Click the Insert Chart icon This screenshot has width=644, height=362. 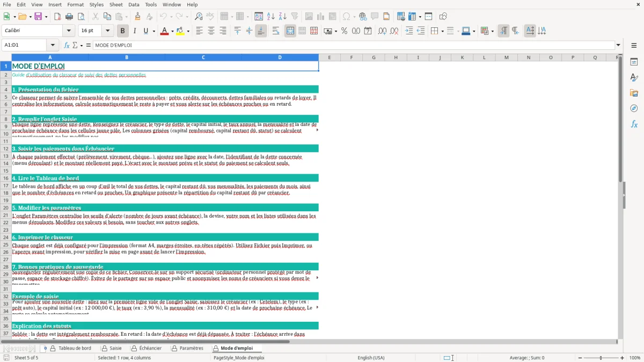[x=321, y=17]
